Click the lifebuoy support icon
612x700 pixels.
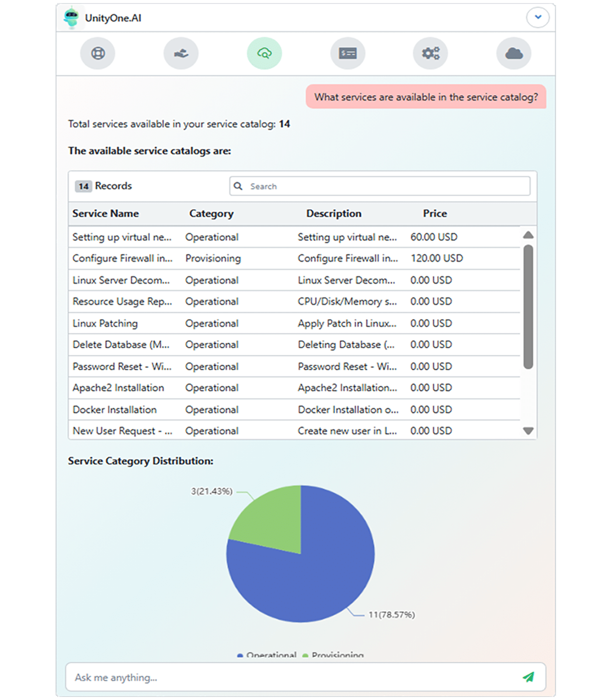(x=97, y=53)
